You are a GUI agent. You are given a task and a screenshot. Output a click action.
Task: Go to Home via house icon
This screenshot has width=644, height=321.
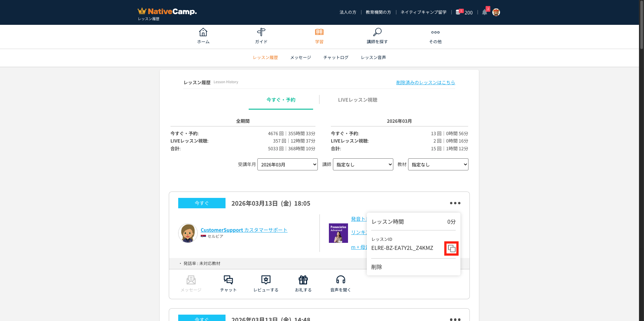[203, 33]
